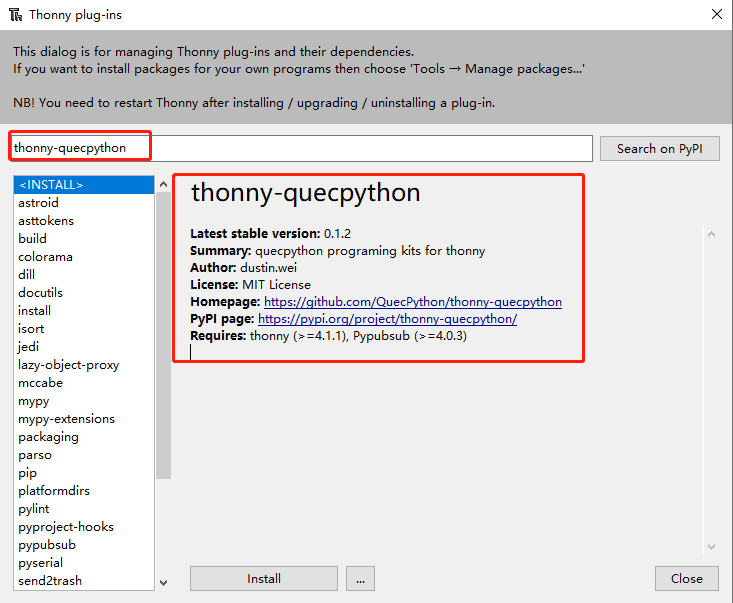Image resolution: width=733 pixels, height=603 pixels.
Task: Click package list scroll up arrow
Action: point(163,184)
